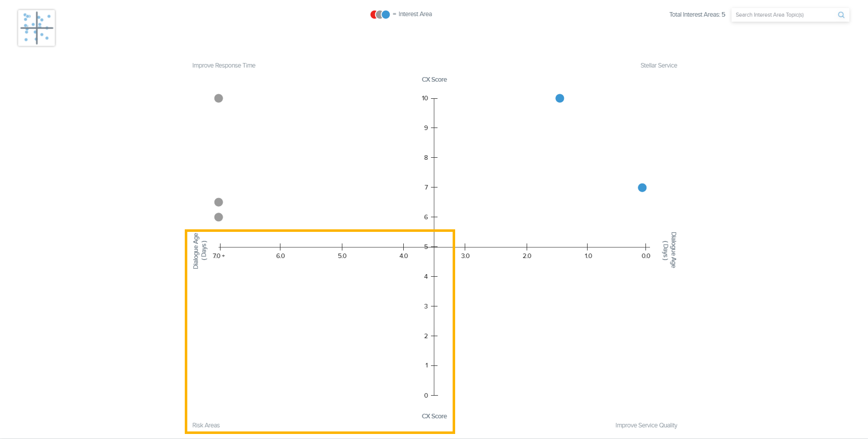Click the Improve Service Quality quadrant label
The width and height of the screenshot is (868, 439).
[646, 425]
